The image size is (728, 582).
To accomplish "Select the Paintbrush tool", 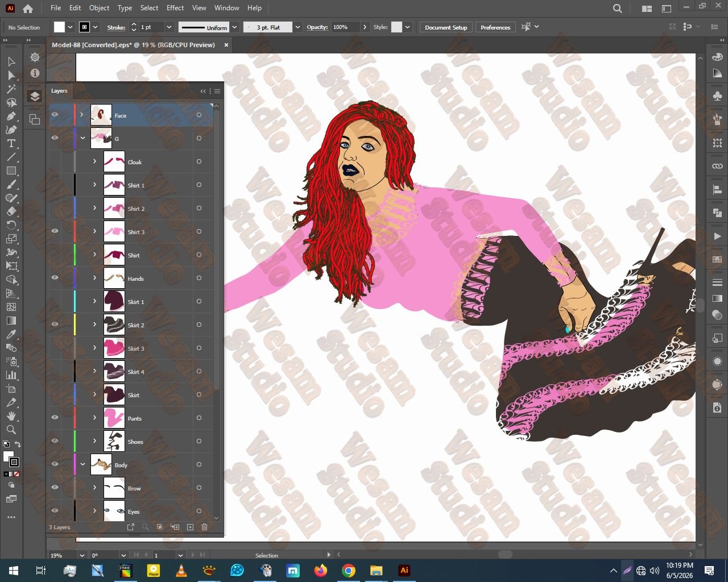I will click(x=11, y=184).
